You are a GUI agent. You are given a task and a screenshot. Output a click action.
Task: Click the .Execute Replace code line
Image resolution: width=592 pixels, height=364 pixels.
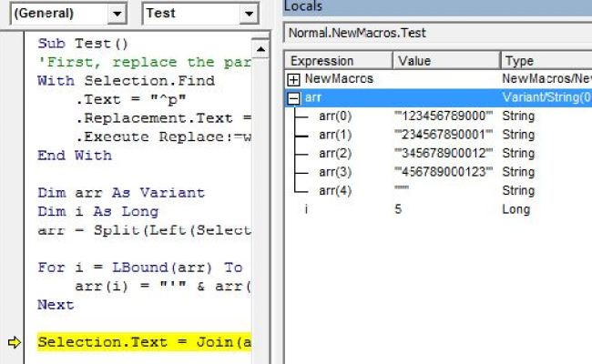tap(163, 136)
